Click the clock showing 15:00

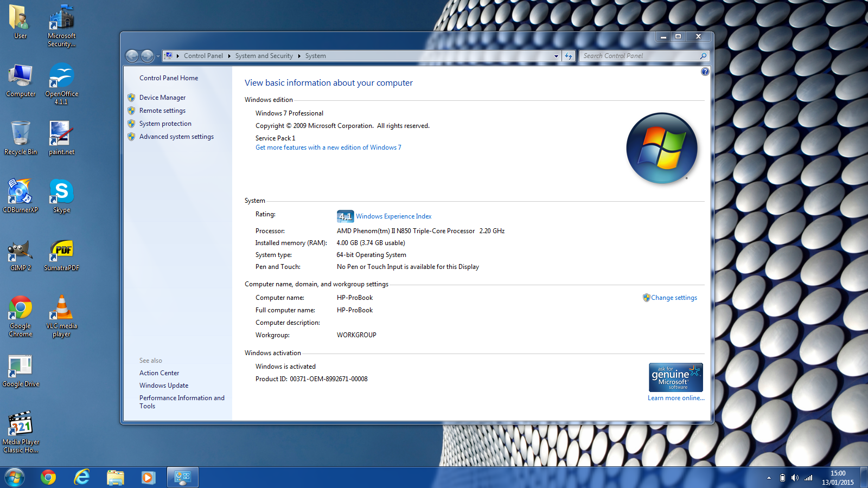838,478
